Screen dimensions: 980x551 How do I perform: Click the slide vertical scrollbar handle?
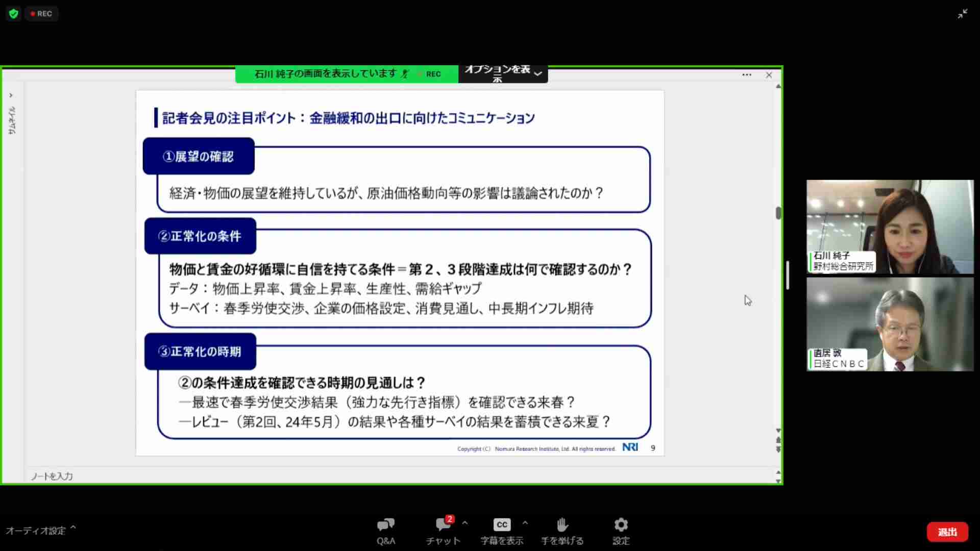tap(778, 213)
